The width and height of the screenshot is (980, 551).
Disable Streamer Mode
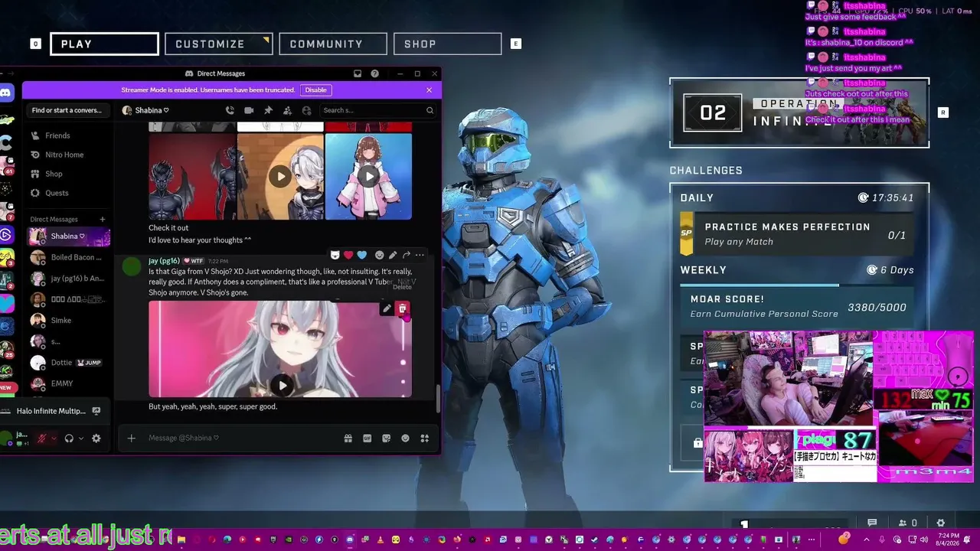[x=316, y=90]
